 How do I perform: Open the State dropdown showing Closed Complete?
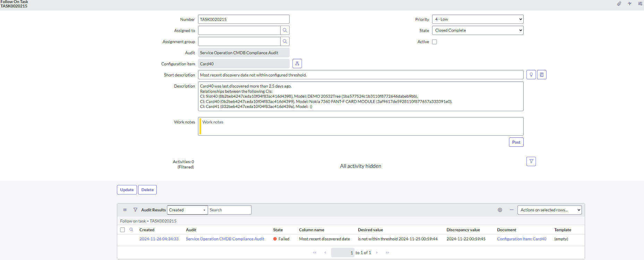(478, 30)
